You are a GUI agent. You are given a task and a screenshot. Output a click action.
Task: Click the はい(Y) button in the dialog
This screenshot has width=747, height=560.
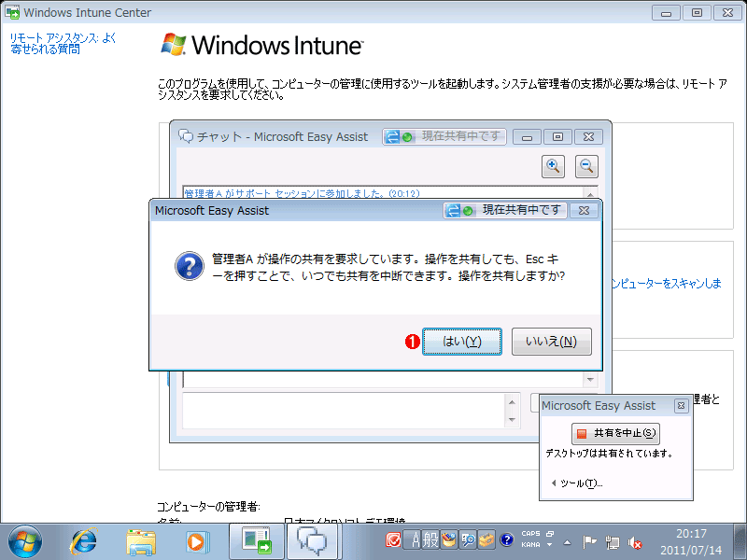point(461,342)
